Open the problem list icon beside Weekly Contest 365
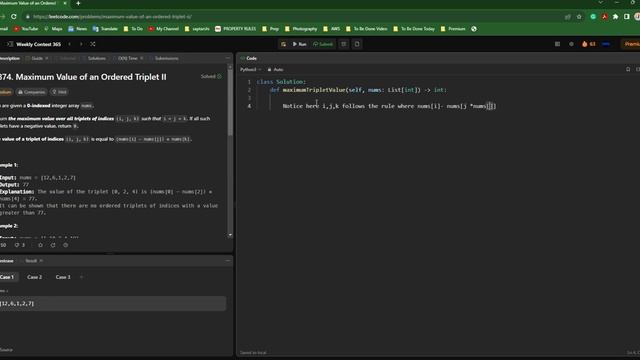 pyautogui.click(x=10, y=44)
